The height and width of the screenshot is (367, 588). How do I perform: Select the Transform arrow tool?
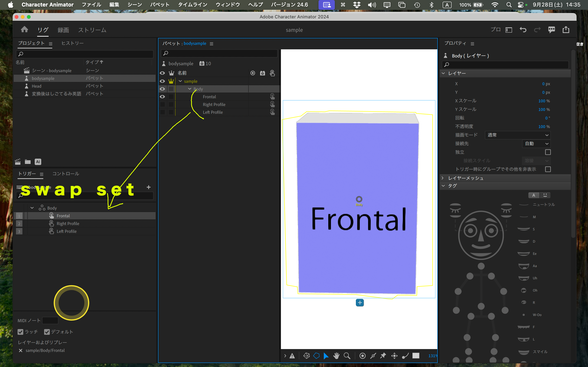[x=326, y=356]
